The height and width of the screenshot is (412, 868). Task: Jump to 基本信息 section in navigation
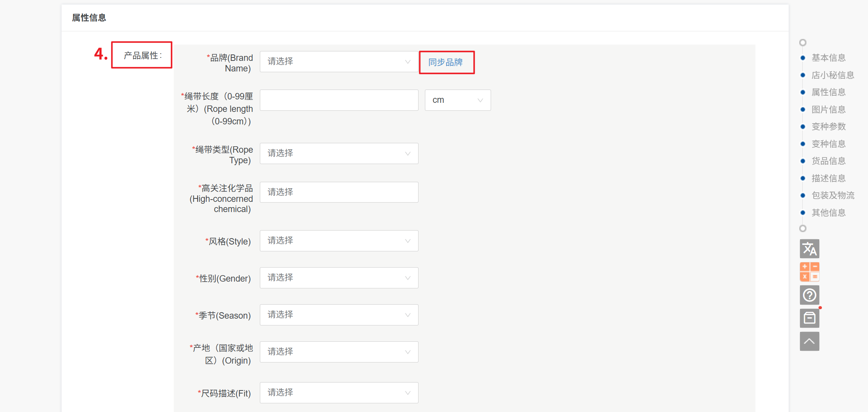click(828, 58)
